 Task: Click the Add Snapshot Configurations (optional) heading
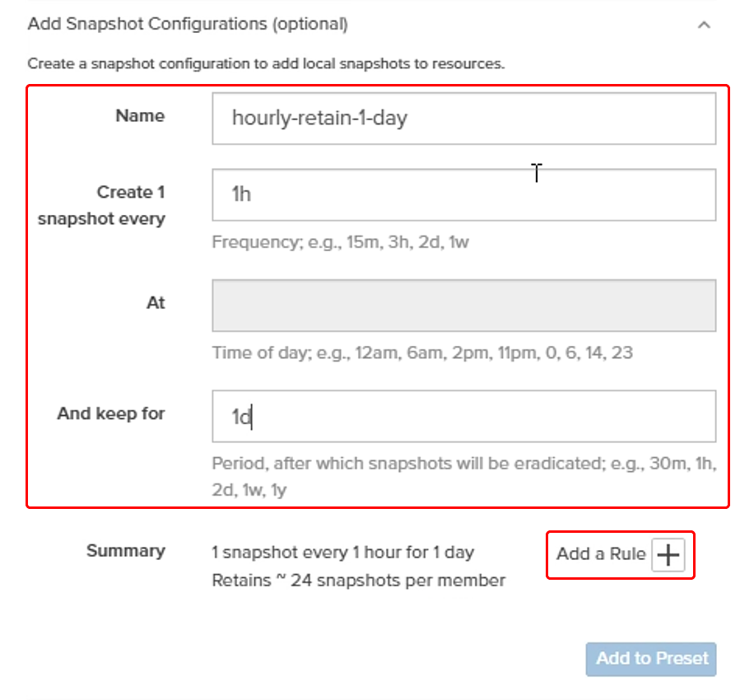tap(188, 24)
